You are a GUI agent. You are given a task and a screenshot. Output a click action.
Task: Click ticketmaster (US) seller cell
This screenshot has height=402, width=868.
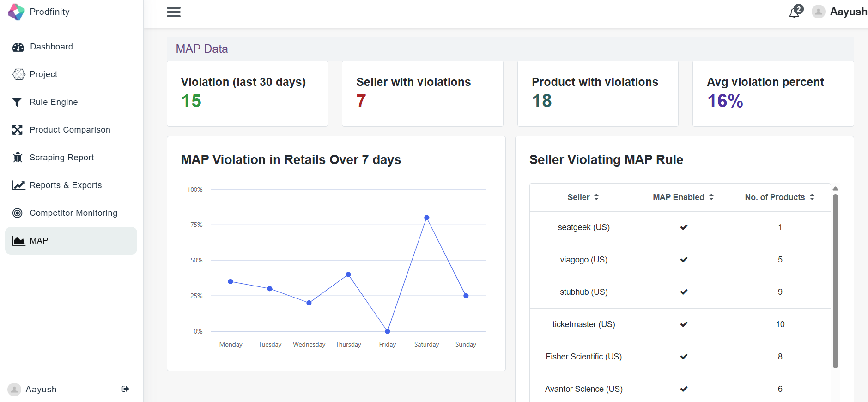(x=584, y=324)
